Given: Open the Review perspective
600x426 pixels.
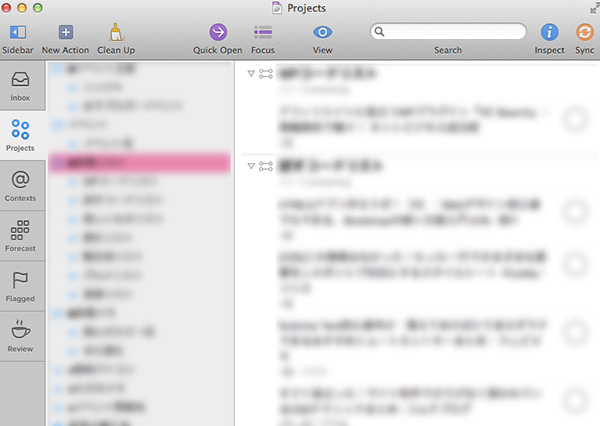Looking at the screenshot, I should [20, 336].
